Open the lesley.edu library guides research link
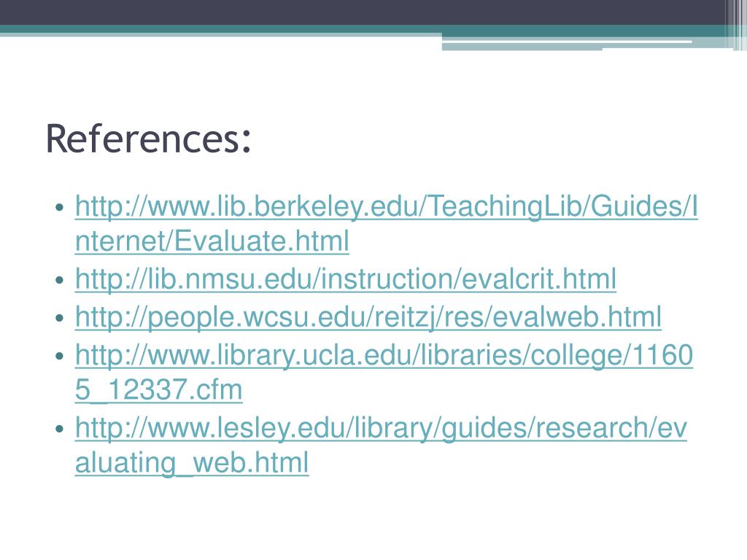This screenshot has width=747, height=560. pyautogui.click(x=381, y=428)
